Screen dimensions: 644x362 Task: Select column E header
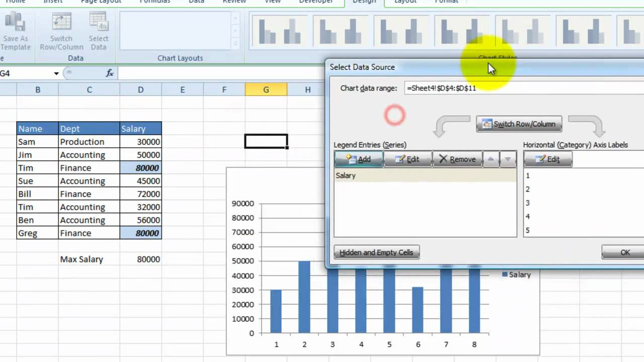[182, 89]
